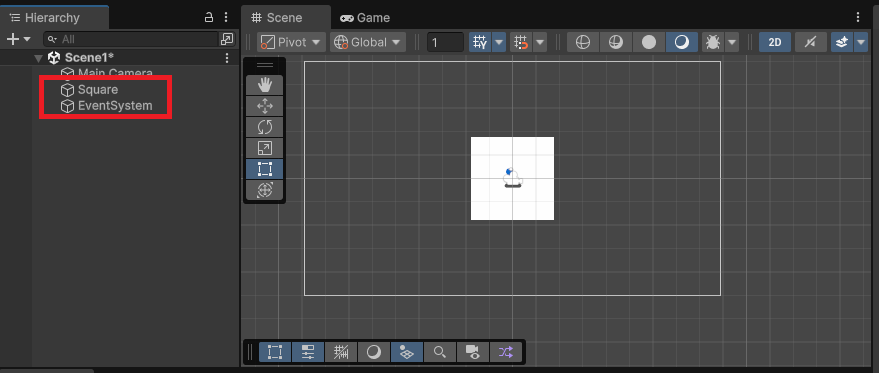This screenshot has width=879, height=373.
Task: Toggle 2D view mode
Action: pos(775,42)
